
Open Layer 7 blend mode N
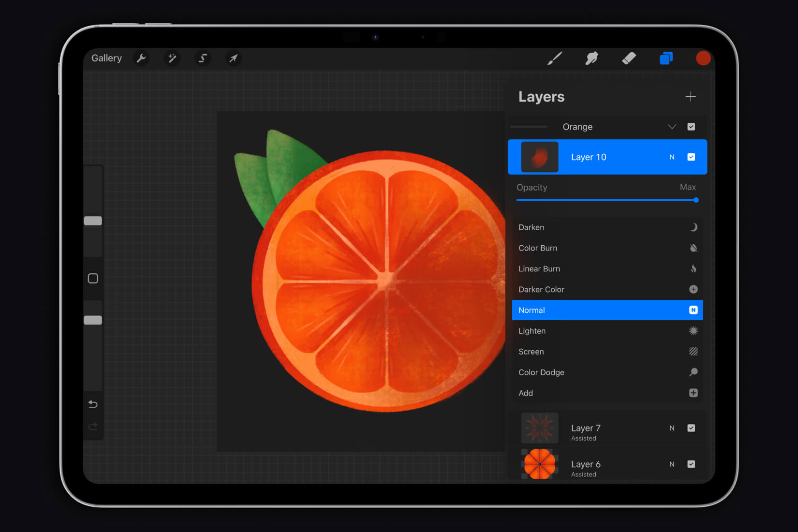(x=672, y=428)
